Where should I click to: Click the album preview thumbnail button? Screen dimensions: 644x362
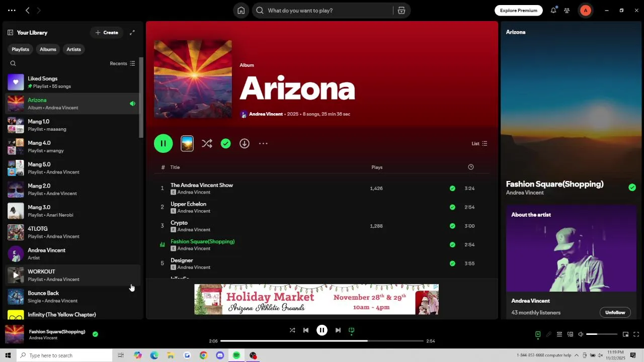tap(187, 144)
